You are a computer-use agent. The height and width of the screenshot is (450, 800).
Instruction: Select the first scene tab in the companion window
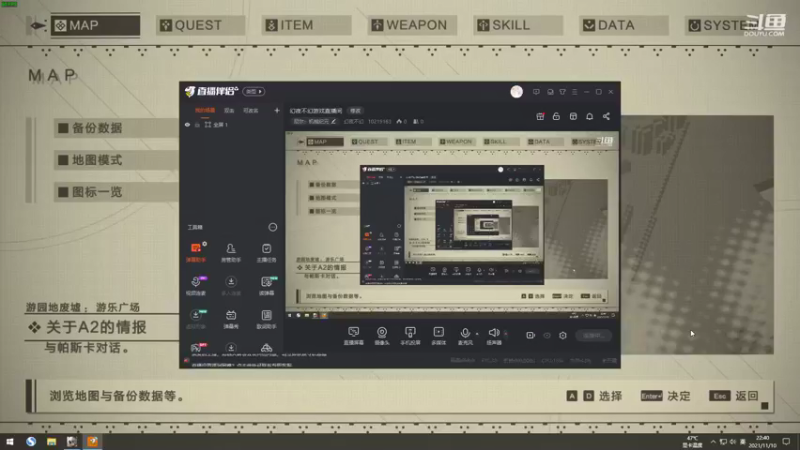[205, 110]
